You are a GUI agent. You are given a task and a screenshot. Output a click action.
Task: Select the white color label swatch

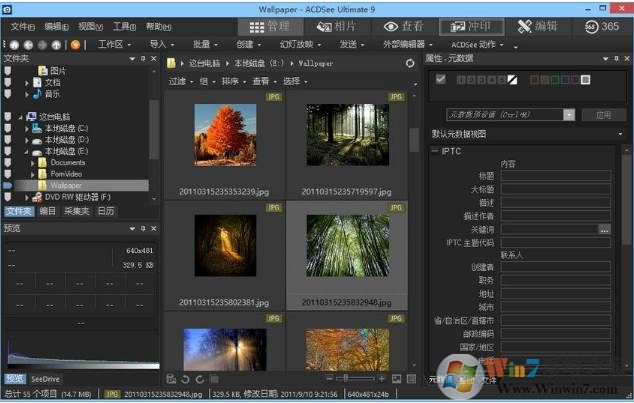(586, 80)
